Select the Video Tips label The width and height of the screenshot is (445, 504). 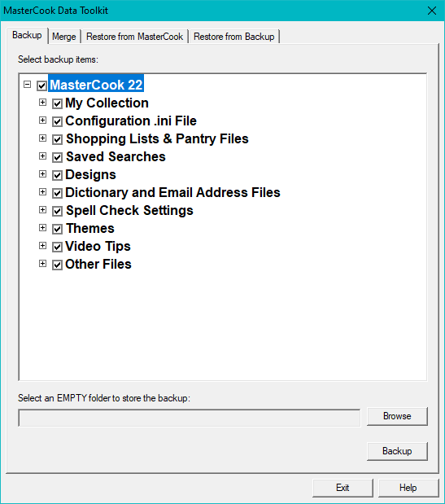pyautogui.click(x=98, y=247)
